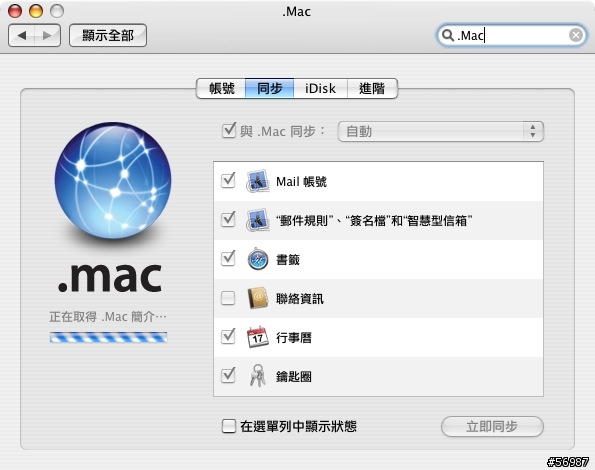Open the iDisk tab
595x470 pixels.
[x=320, y=88]
